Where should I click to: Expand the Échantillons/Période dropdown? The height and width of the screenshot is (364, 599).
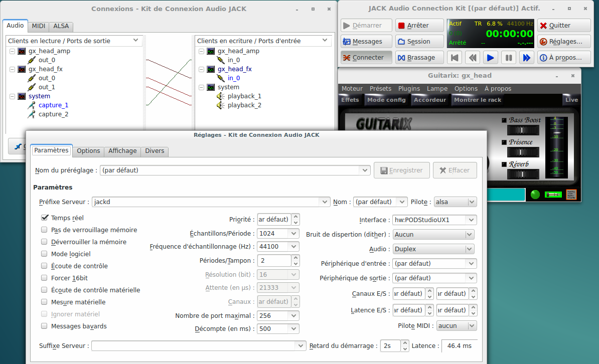[293, 233]
